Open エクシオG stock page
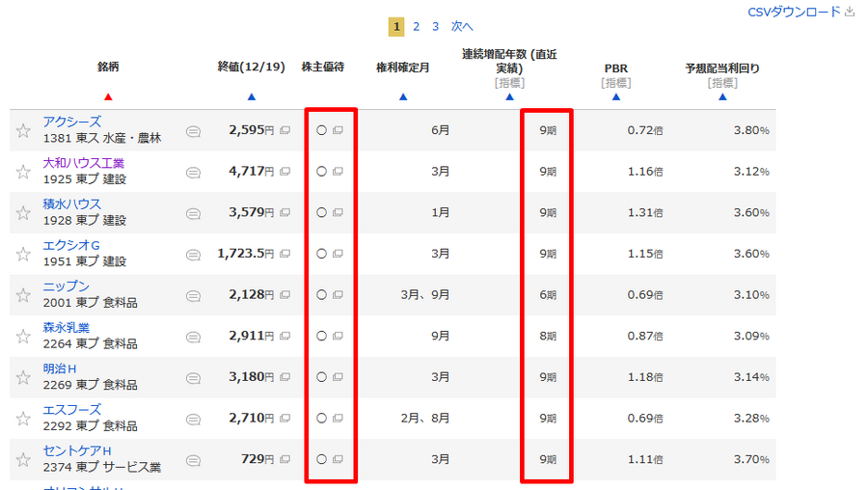The image size is (868, 490). coord(71,245)
